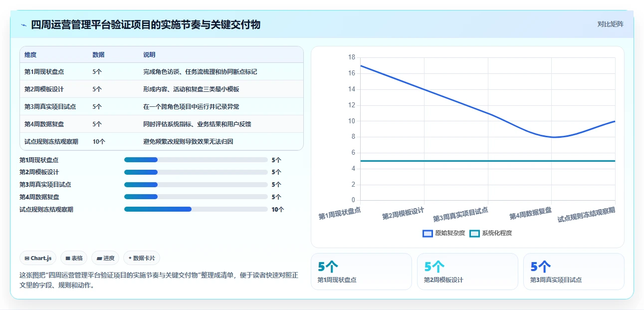Open the 5个 第3周真实项目试点 data card

574,272
